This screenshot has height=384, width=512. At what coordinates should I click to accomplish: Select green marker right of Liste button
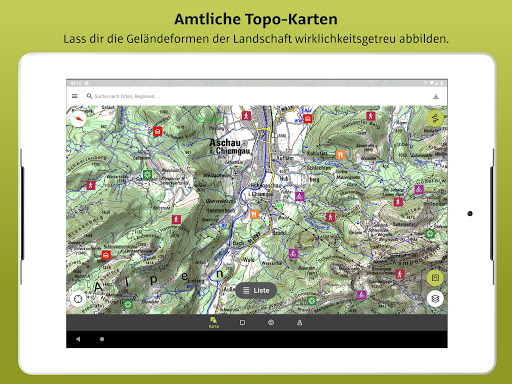point(311,300)
